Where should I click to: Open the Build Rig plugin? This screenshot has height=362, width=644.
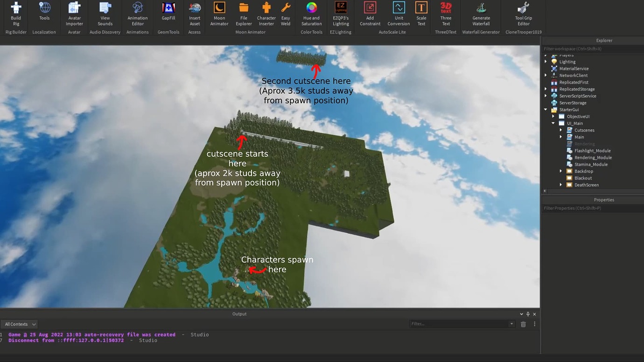(16, 14)
